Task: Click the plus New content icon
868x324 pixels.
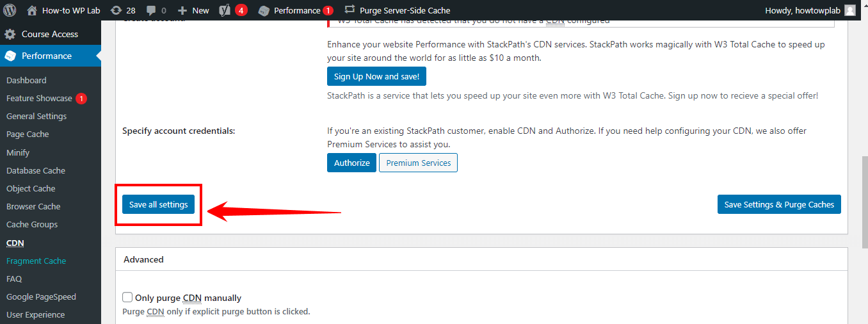Action: coord(182,10)
